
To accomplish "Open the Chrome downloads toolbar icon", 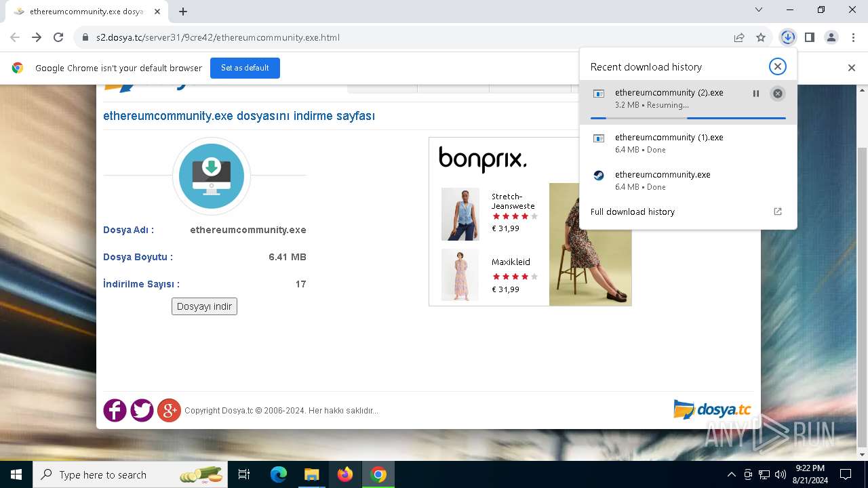I will pos(787,37).
